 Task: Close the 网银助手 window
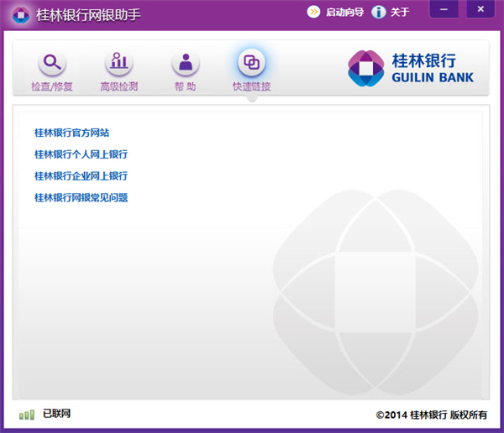(x=480, y=9)
